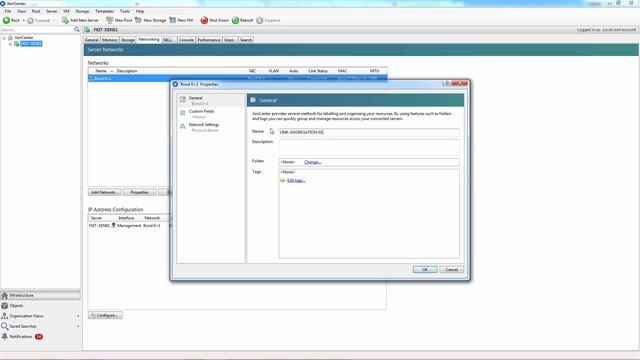
Task: Open Organization Views
Action: coord(26,316)
